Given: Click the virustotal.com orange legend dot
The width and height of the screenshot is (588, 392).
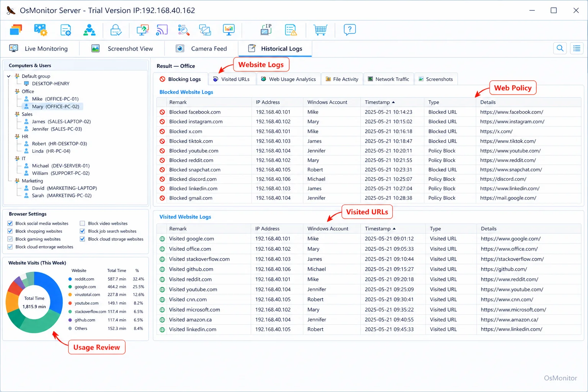Looking at the screenshot, I should tap(70, 295).
